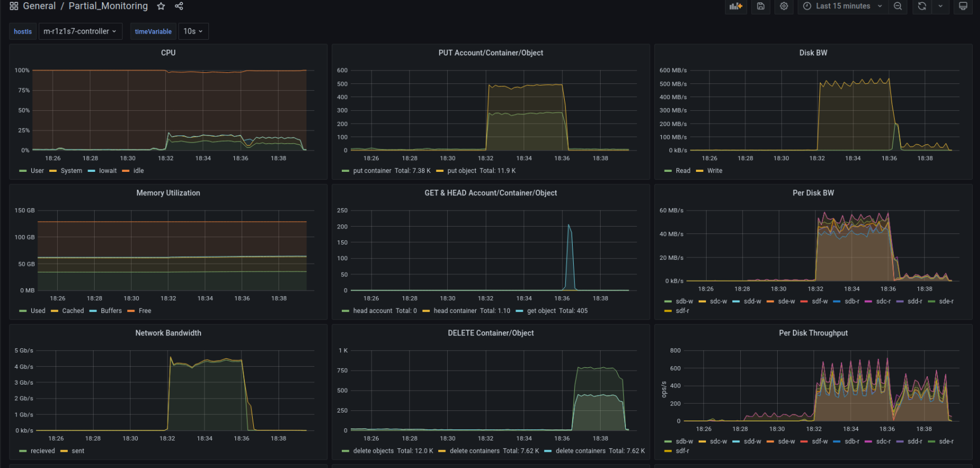The image size is (980, 468).
Task: Click the Add panel icon
Action: coord(736,6)
